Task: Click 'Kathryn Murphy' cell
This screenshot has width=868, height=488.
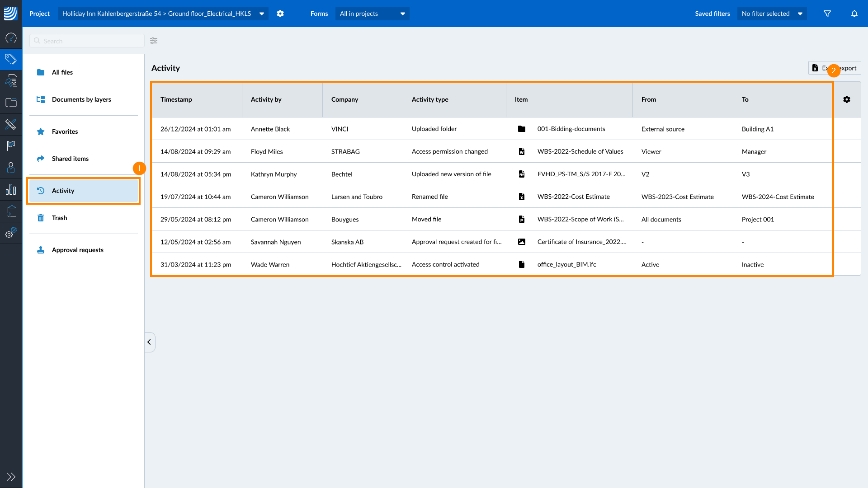Action: 274,174
